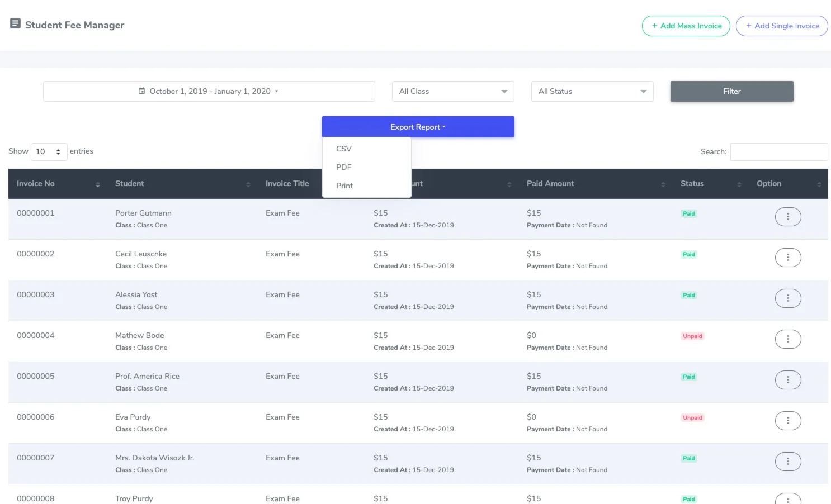The image size is (831, 504).
Task: Click Add Mass Invoice button
Action: [x=686, y=26]
